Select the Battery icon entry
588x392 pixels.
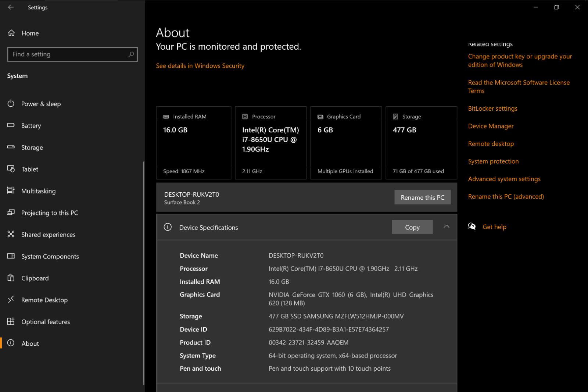(x=11, y=125)
